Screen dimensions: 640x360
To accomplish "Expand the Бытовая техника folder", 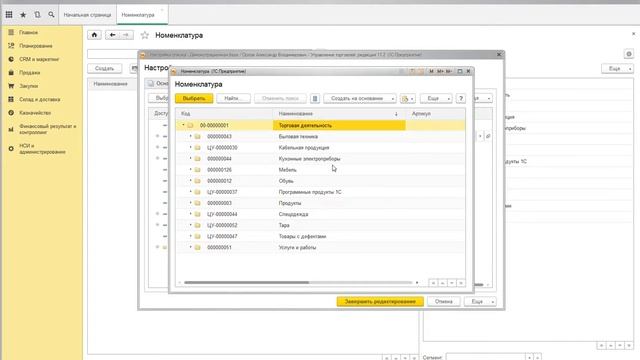I will [191, 136].
